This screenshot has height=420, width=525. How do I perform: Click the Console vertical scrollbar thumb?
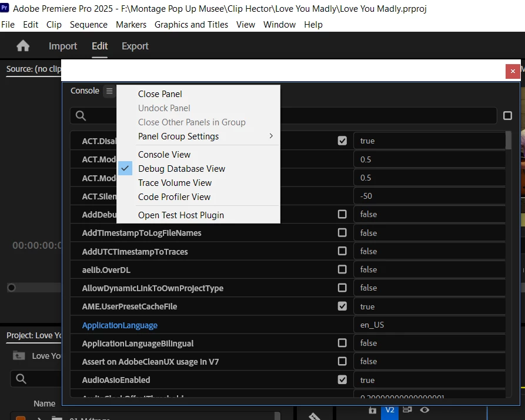click(509, 140)
